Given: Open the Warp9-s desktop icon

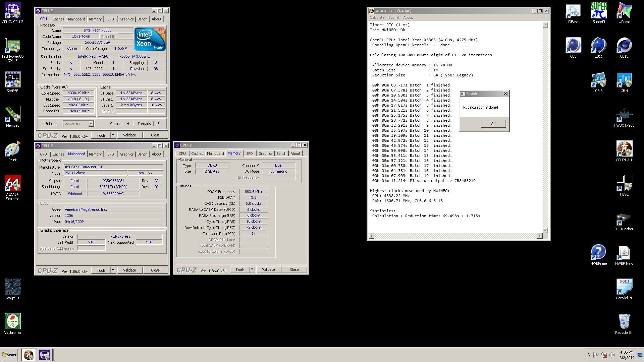Looking at the screenshot, I should pyautogui.click(x=12, y=289).
